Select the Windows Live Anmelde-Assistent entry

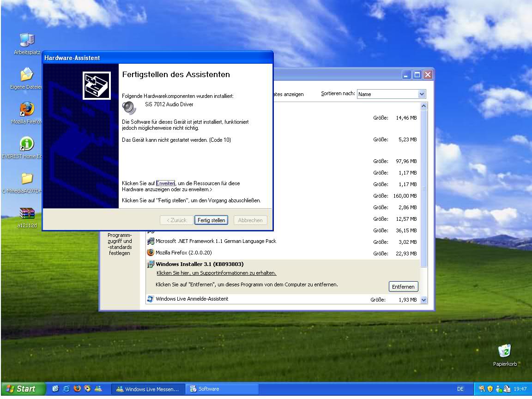coord(192,299)
